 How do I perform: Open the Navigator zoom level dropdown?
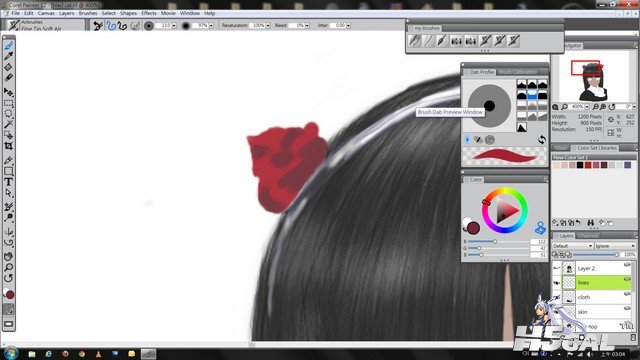(x=587, y=107)
